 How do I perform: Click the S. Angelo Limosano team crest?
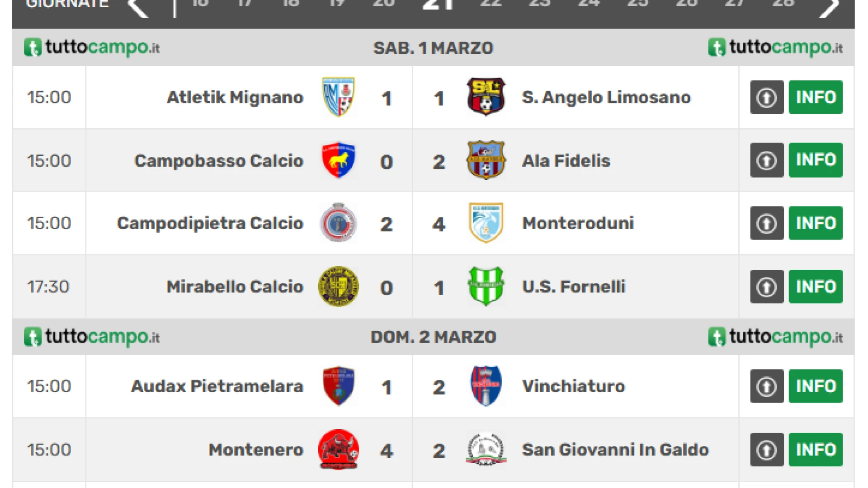(486, 97)
